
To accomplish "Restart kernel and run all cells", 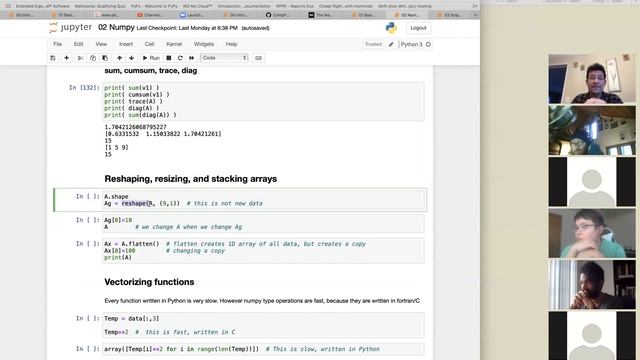I will pos(191,58).
